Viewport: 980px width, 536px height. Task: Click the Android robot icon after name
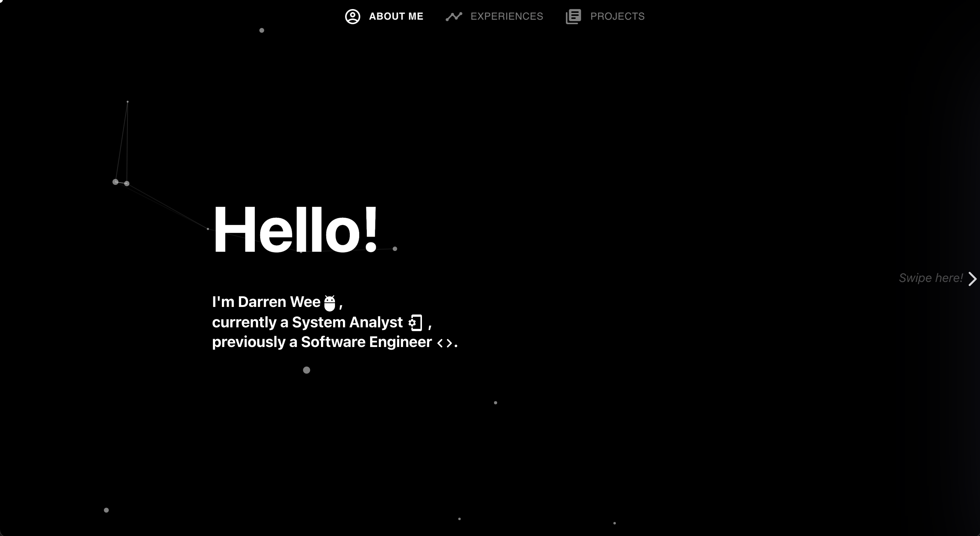click(329, 303)
